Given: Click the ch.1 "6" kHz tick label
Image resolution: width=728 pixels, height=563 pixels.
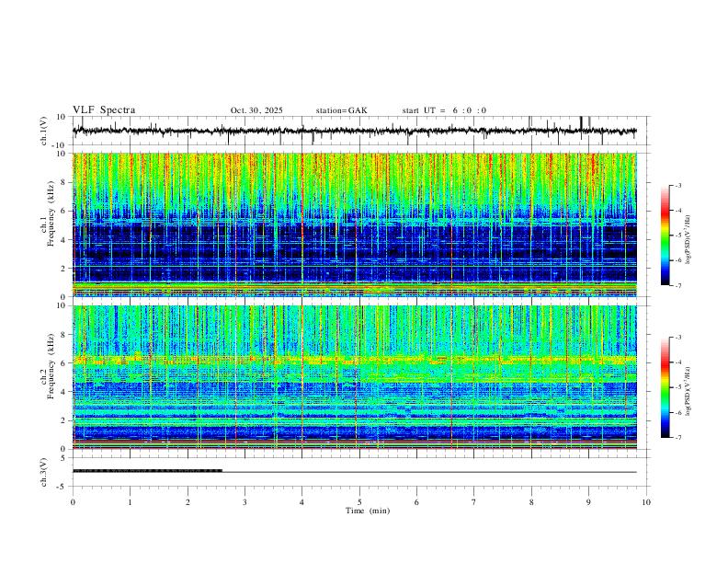Looking at the screenshot, I should 64,211.
